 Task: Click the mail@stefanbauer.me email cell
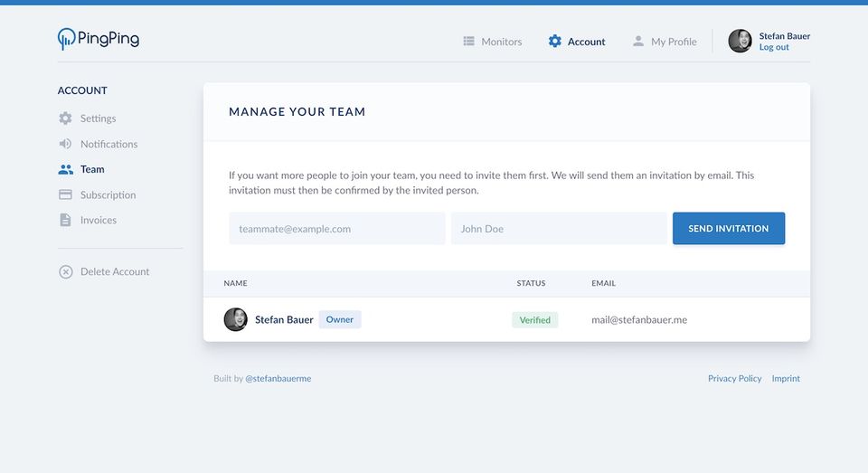tap(639, 319)
